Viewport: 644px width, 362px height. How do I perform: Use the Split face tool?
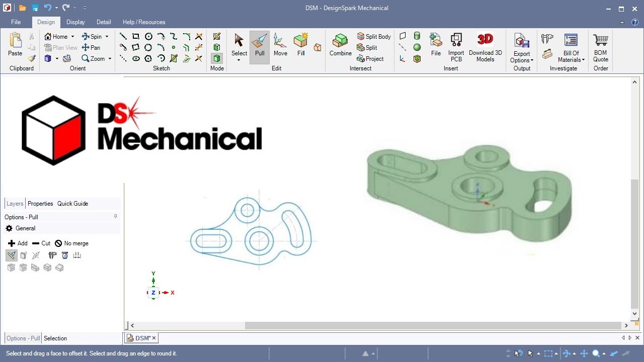367,47
